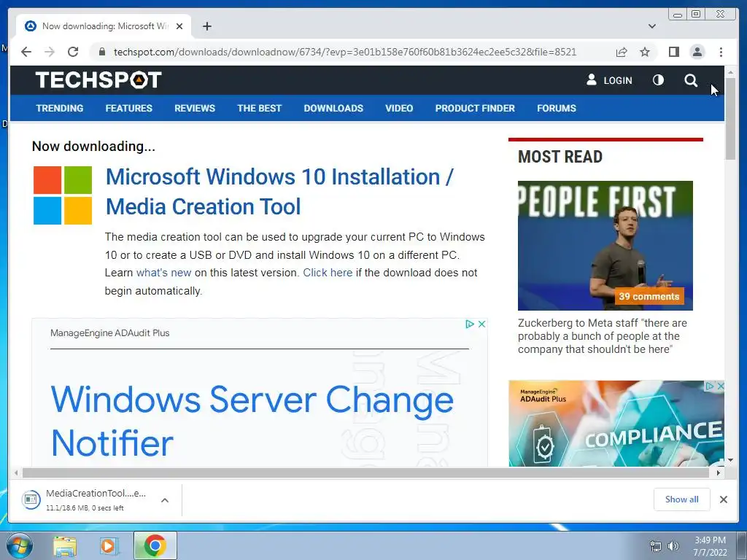Open network status tray icon
Screen dimensions: 747x560
(656, 546)
